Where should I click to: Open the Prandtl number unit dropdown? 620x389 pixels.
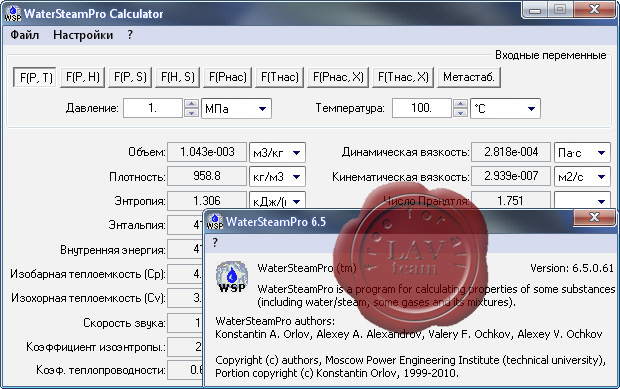pos(582,201)
